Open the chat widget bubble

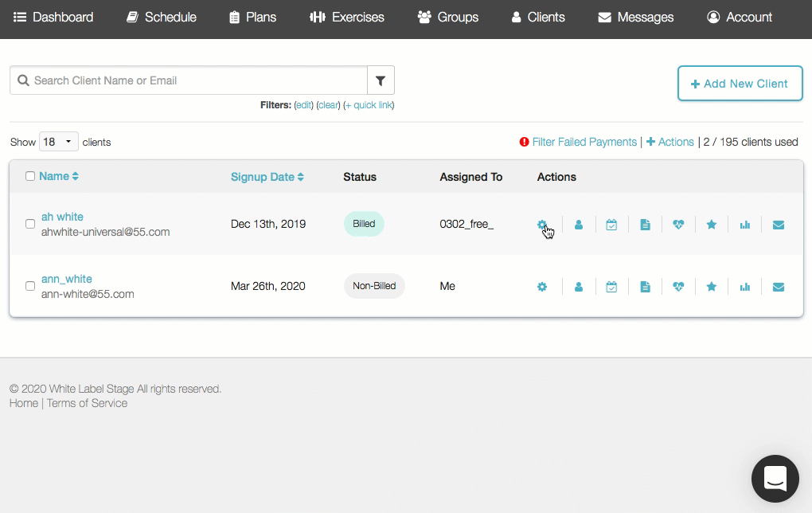(775, 478)
